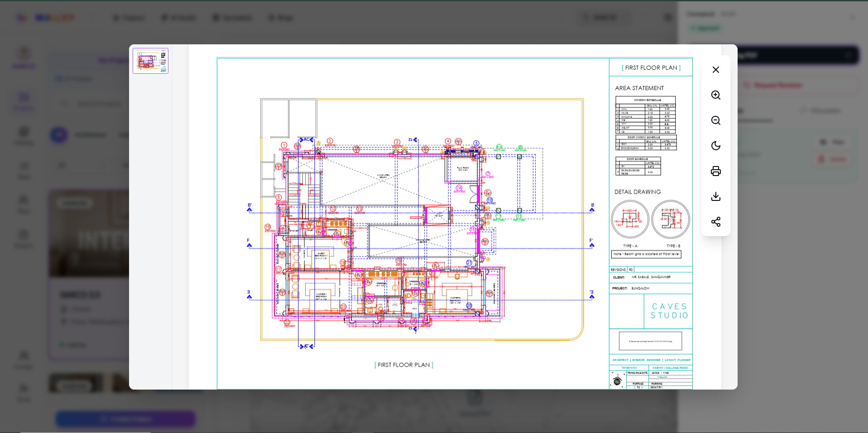Share the drawing with the share icon
The image size is (868, 433).
(x=715, y=222)
